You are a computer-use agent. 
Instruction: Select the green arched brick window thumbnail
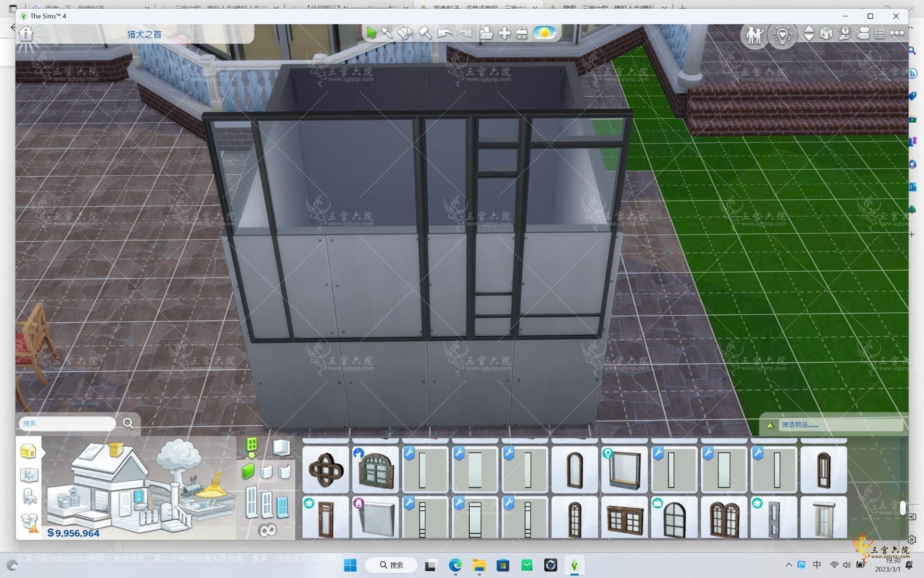click(375, 470)
